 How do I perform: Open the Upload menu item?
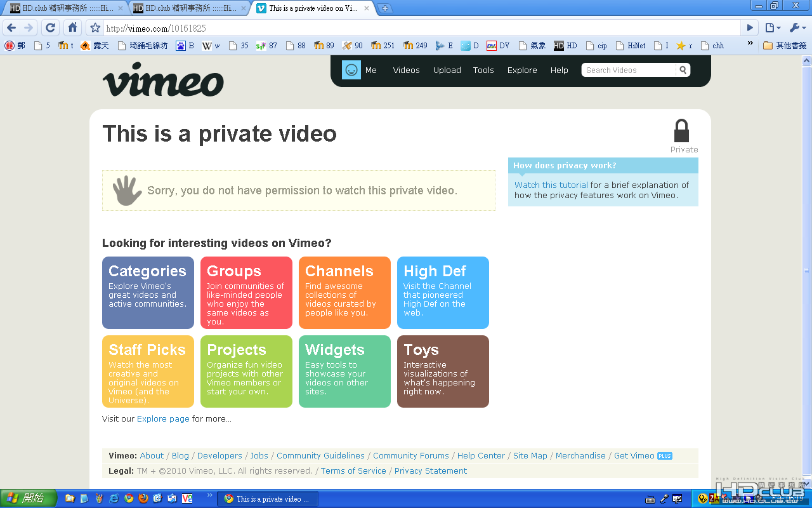[447, 70]
